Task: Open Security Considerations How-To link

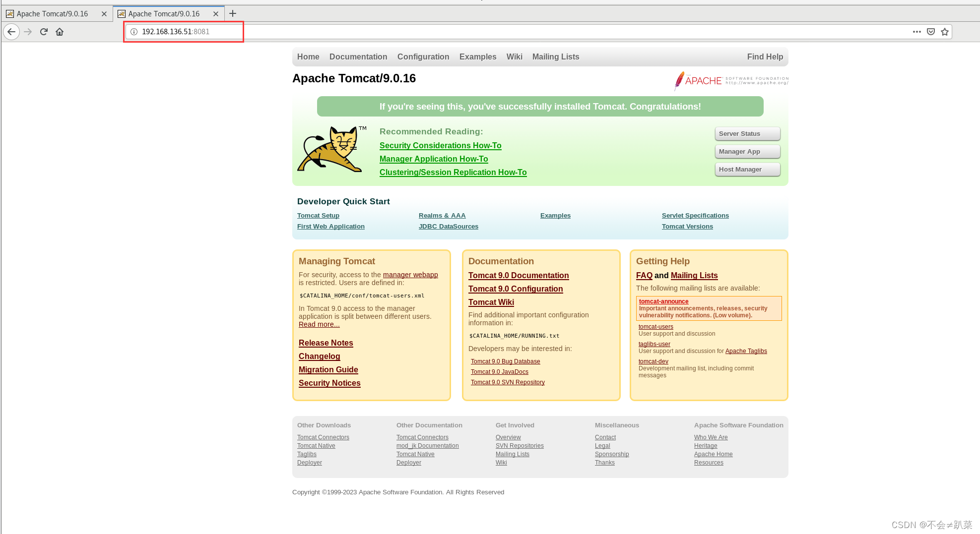Action: click(x=441, y=145)
